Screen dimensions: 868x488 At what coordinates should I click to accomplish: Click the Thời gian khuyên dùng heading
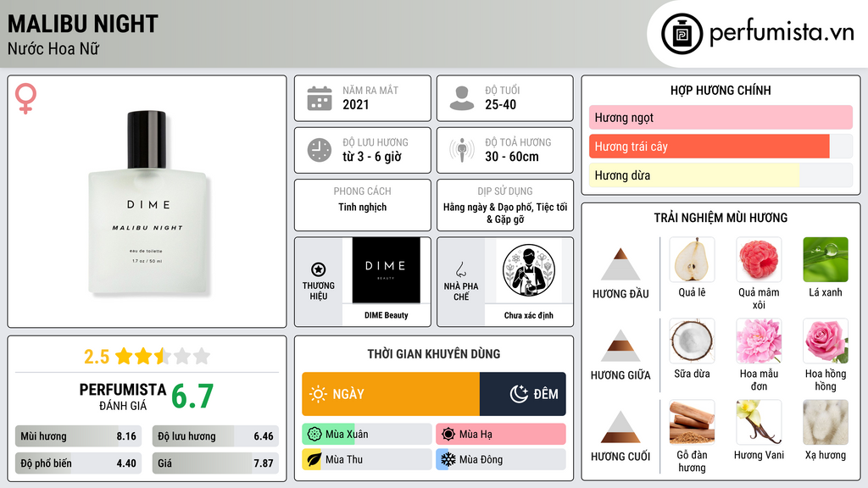coord(434,354)
